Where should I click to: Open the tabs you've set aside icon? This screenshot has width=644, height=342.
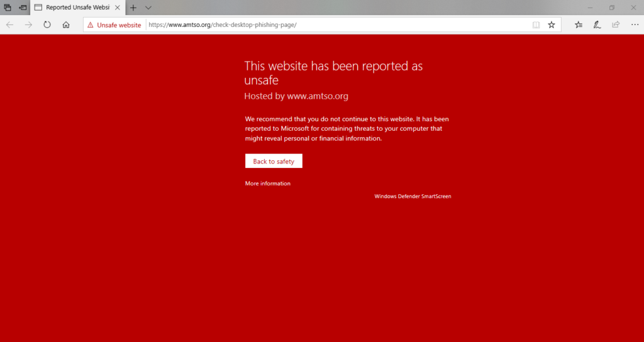point(8,8)
